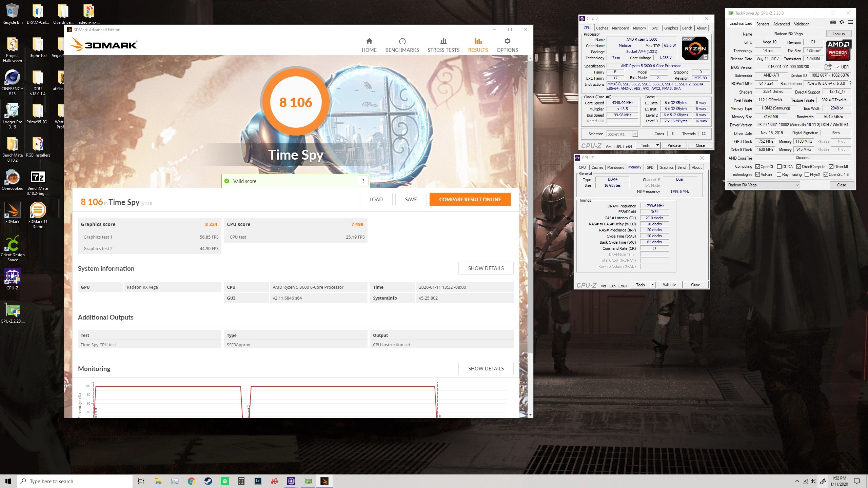The image size is (868, 488).
Task: Click COMPARE RESULT ONLINE button
Action: [470, 199]
